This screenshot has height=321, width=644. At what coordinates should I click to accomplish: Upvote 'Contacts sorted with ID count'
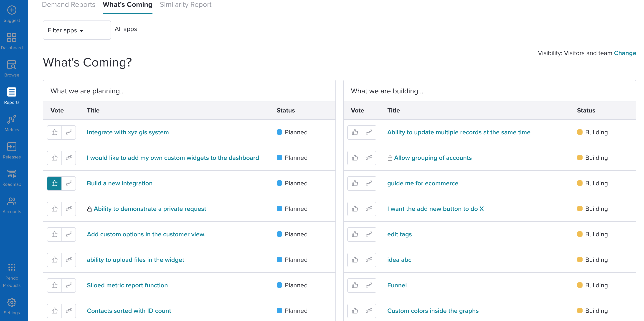[x=54, y=311]
